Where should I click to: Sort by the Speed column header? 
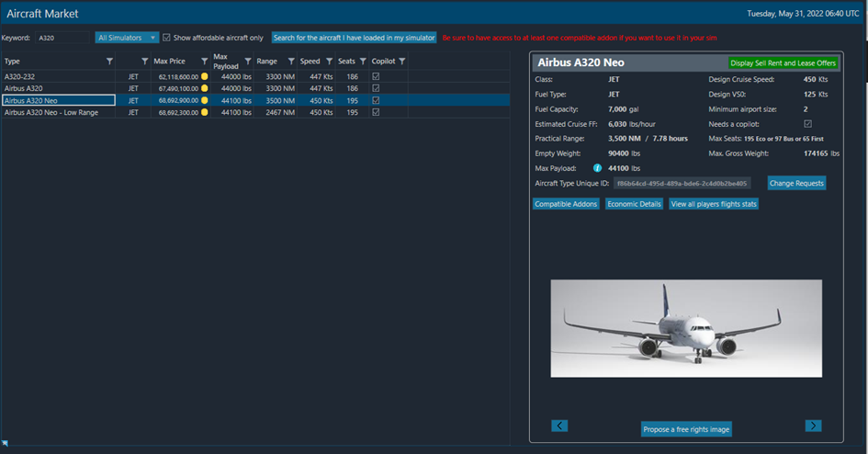pos(310,61)
